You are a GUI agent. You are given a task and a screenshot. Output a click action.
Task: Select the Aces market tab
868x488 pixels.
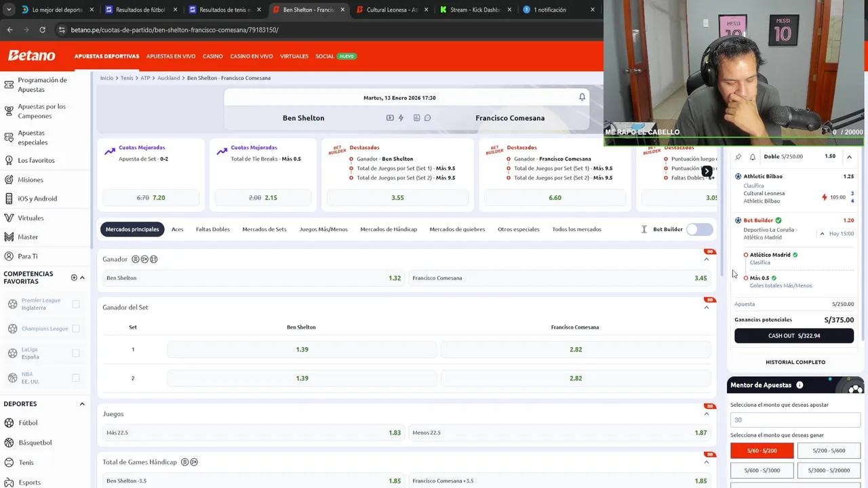[x=177, y=229]
